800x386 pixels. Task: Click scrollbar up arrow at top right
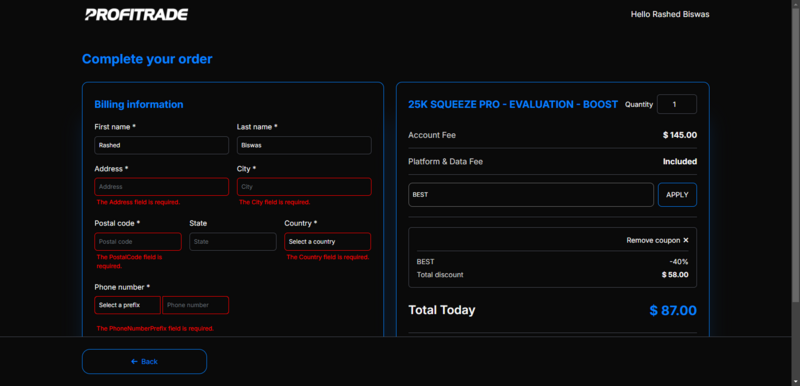[795, 4]
